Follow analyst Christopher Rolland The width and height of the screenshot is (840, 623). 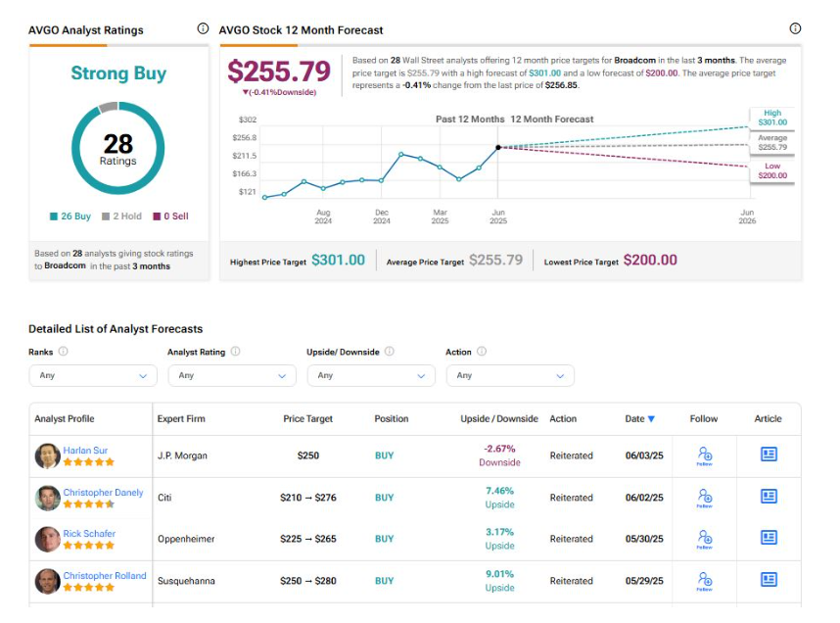(x=705, y=581)
